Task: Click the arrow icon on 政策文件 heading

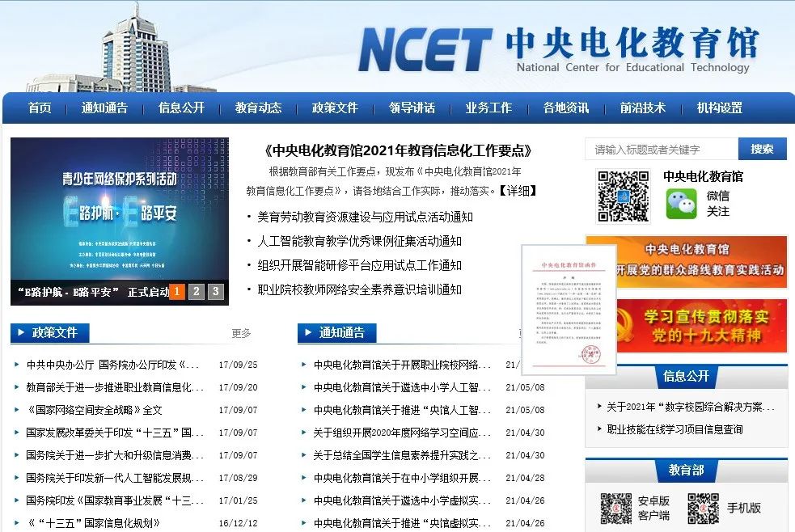Action: coord(21,332)
